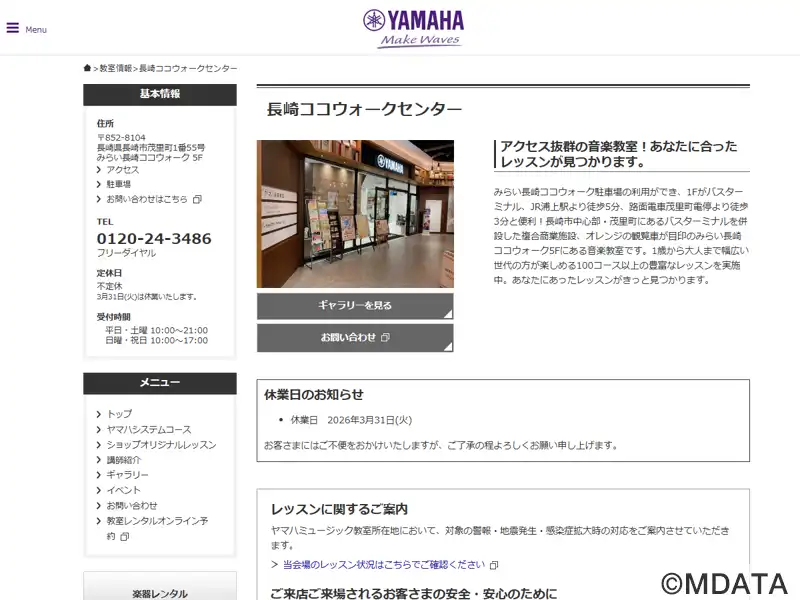Image resolution: width=800 pixels, height=600 pixels.
Task: Click the 〒852-8104 postal code text
Action: (121, 138)
